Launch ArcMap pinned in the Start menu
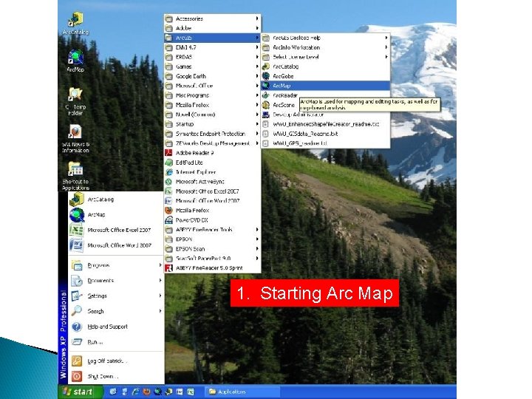The height and width of the screenshot is (399, 532). tap(116, 215)
